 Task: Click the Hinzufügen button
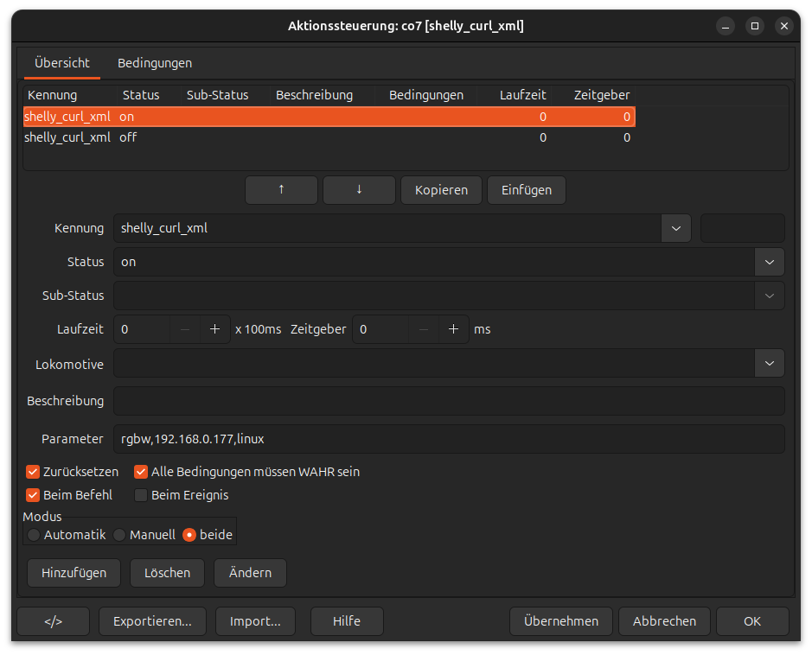[74, 572]
